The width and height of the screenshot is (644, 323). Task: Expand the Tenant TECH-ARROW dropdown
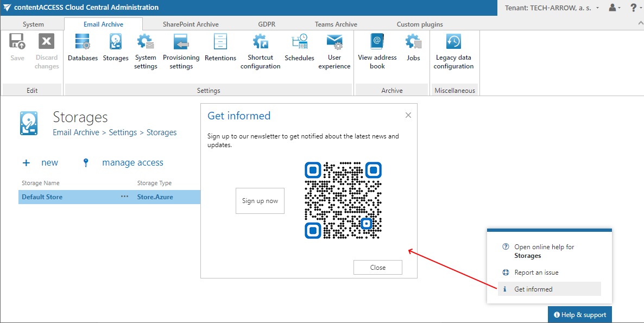[x=552, y=8]
